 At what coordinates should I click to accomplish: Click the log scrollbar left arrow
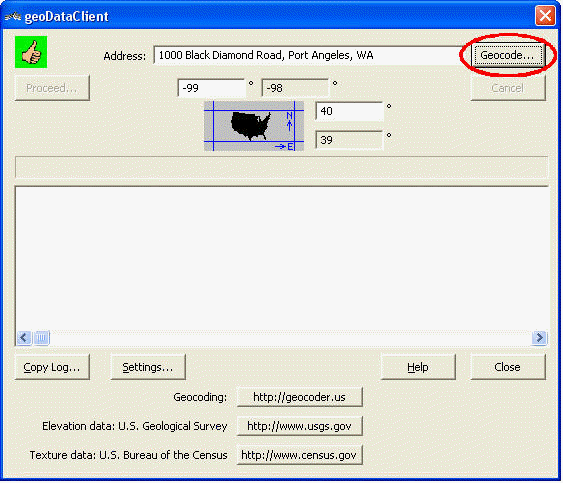tap(24, 338)
